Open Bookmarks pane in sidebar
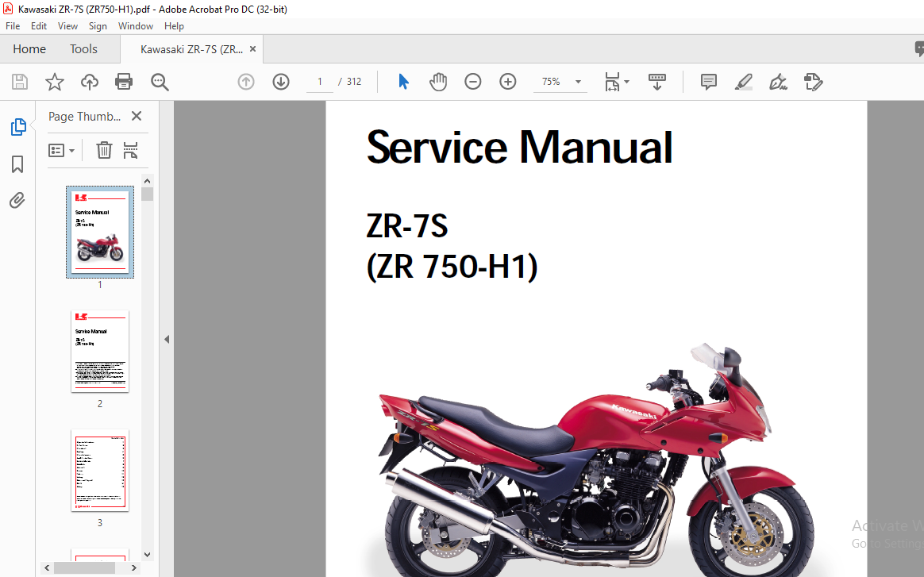This screenshot has width=924, height=577. (17, 163)
